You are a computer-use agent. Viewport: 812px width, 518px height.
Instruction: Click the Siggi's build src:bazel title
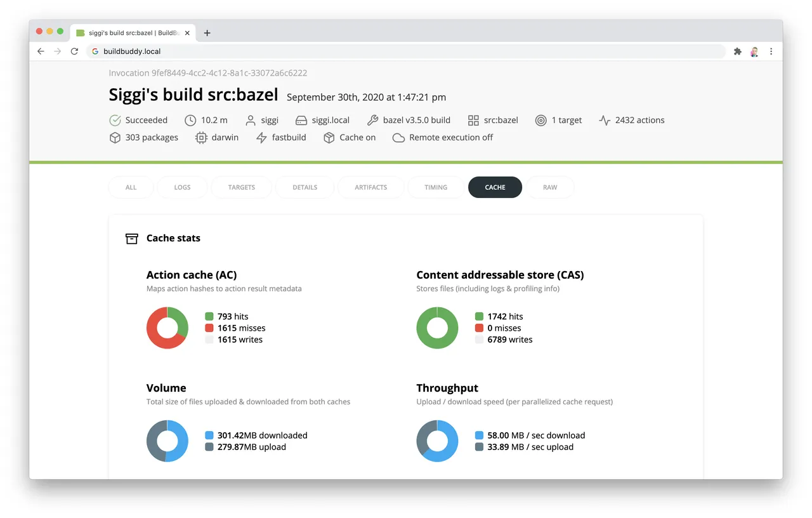[x=193, y=95]
